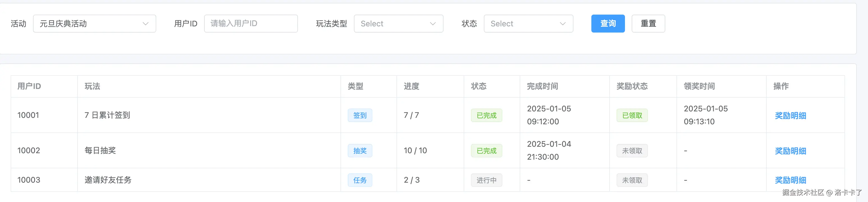The image size is (868, 202).
Task: Open 奖励明细 for user 10003
Action: click(790, 180)
